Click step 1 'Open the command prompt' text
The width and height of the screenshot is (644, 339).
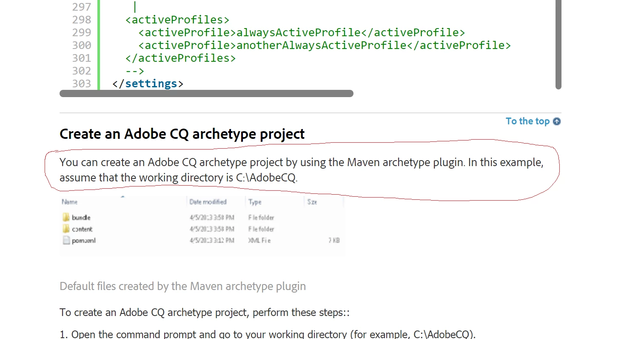click(x=268, y=334)
